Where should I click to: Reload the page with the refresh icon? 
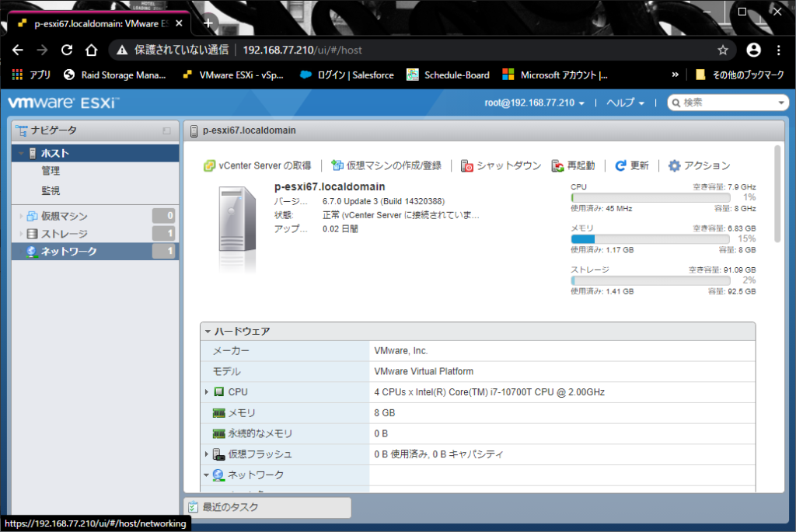click(67, 50)
